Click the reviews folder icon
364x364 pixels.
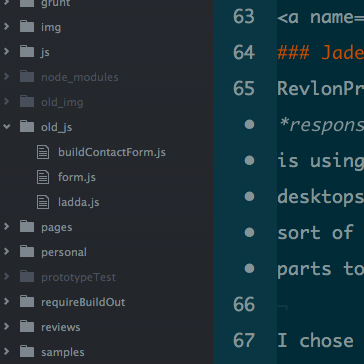[x=27, y=327]
